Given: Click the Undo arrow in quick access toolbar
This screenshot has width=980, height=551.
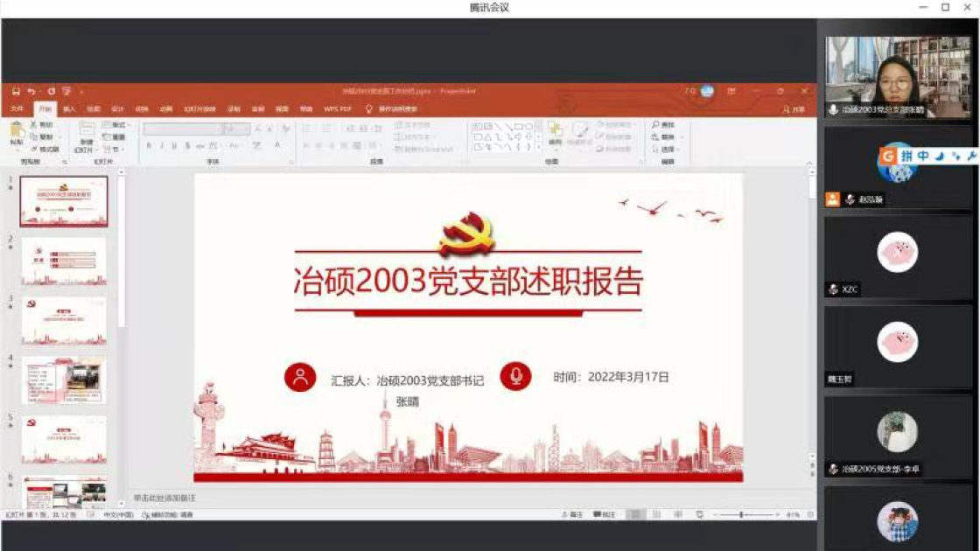Looking at the screenshot, I should 31,91.
